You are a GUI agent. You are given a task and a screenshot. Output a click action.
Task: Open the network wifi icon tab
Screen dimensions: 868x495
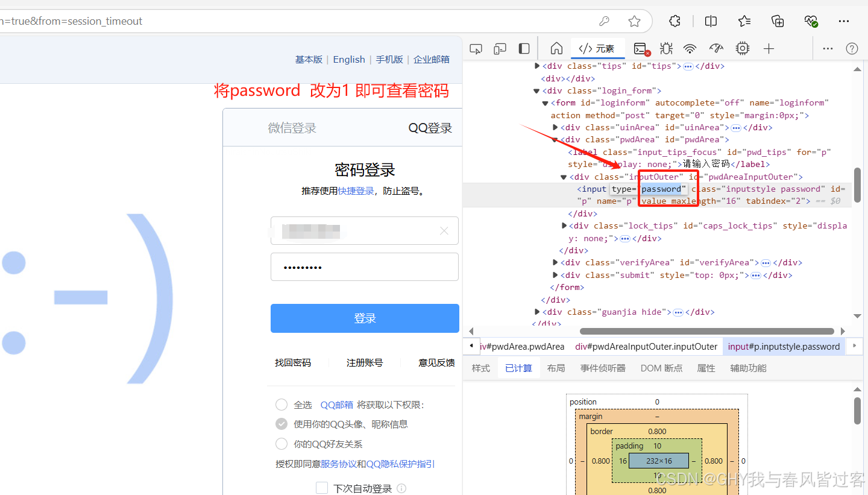click(690, 49)
